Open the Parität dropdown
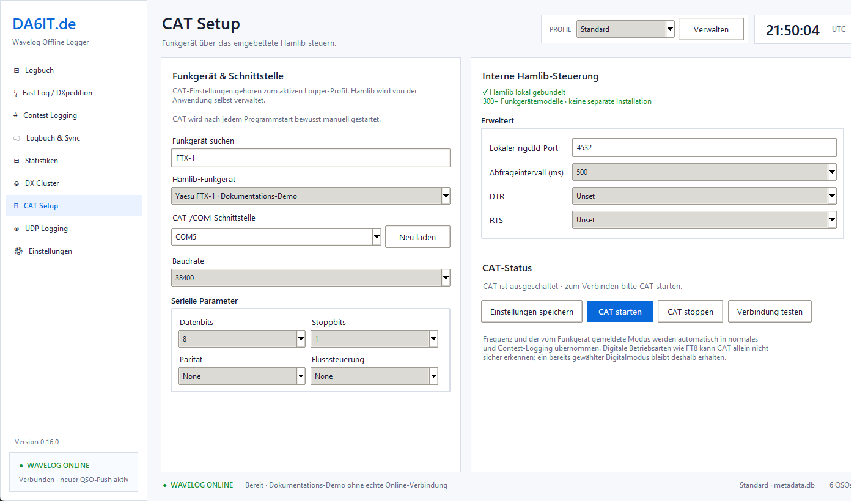 tap(242, 376)
